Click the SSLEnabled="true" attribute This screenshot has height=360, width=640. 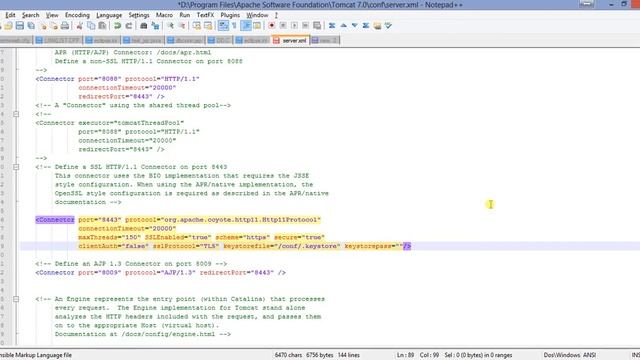pyautogui.click(x=178, y=237)
